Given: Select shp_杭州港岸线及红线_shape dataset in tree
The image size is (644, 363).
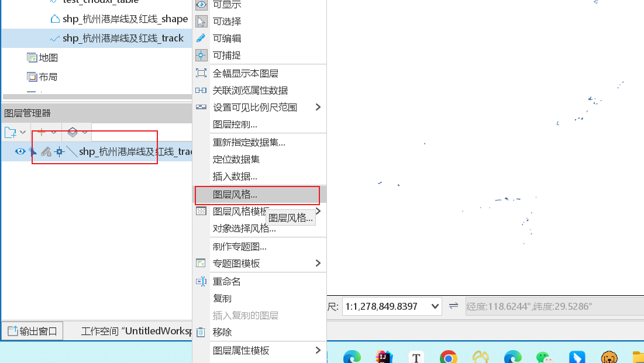Looking at the screenshot, I should point(125,19).
